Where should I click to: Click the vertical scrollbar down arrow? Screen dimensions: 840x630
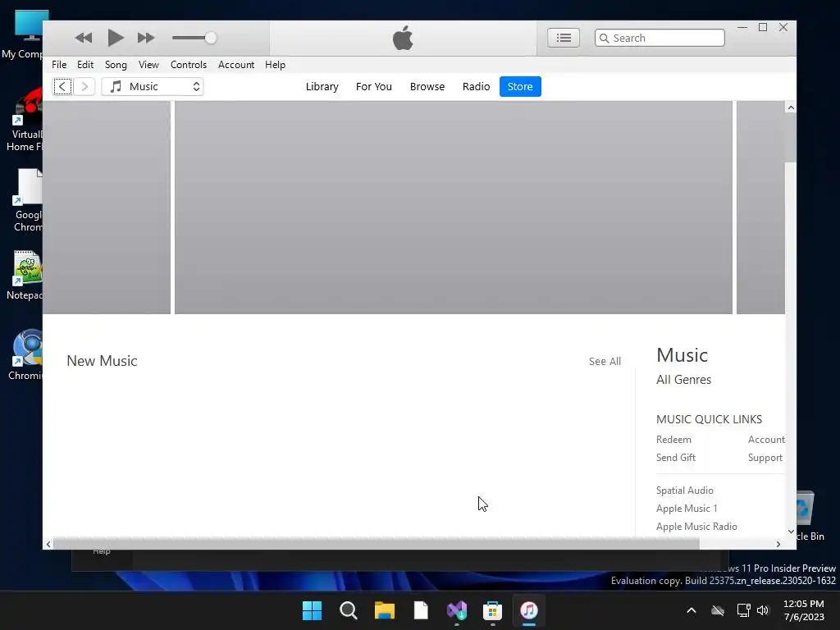[791, 532]
